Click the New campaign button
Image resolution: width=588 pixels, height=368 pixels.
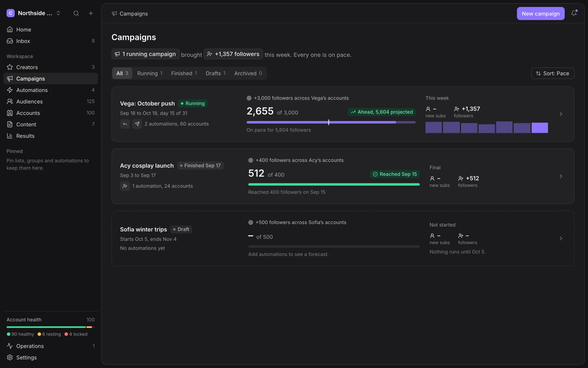coord(541,13)
